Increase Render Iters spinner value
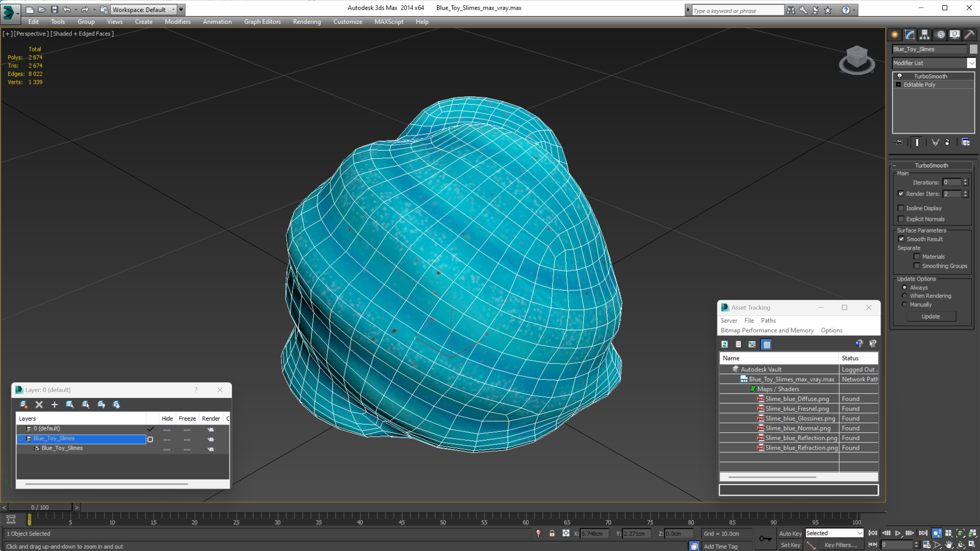Viewport: 980px width, 551px height. pyautogui.click(x=965, y=192)
